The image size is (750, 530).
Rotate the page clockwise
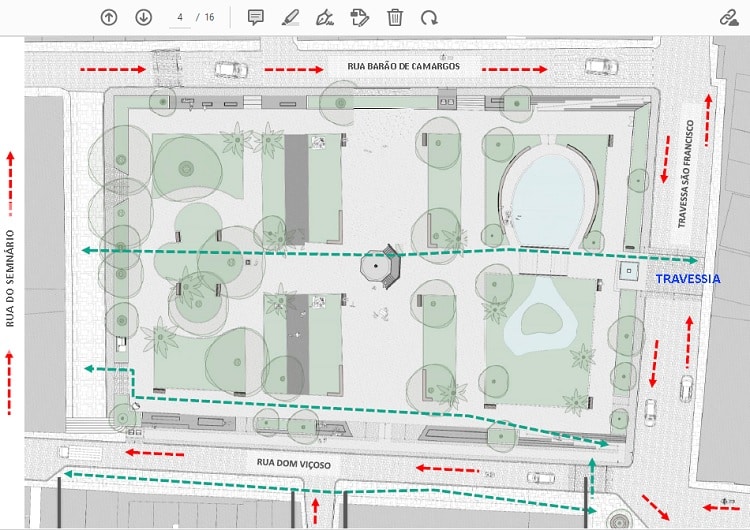click(429, 17)
